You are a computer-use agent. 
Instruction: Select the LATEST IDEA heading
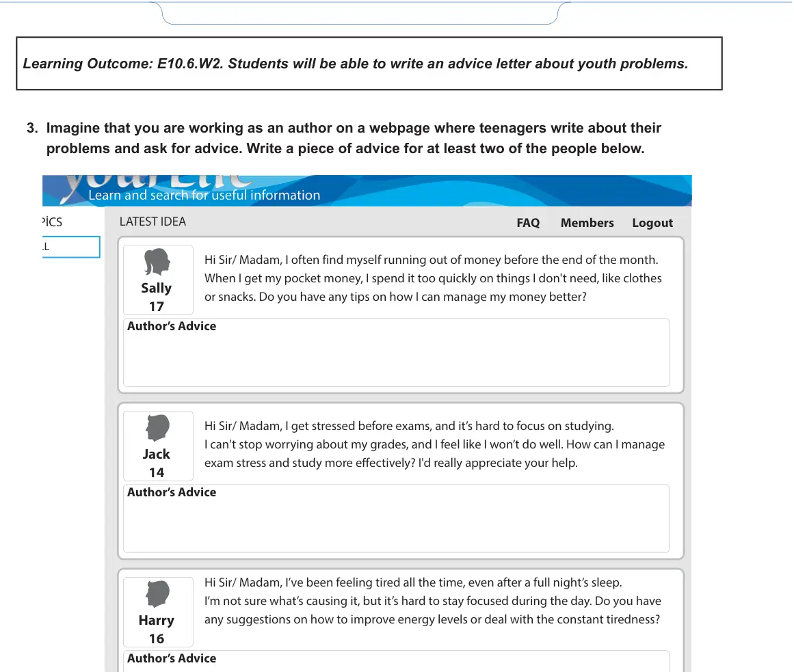coord(153,221)
